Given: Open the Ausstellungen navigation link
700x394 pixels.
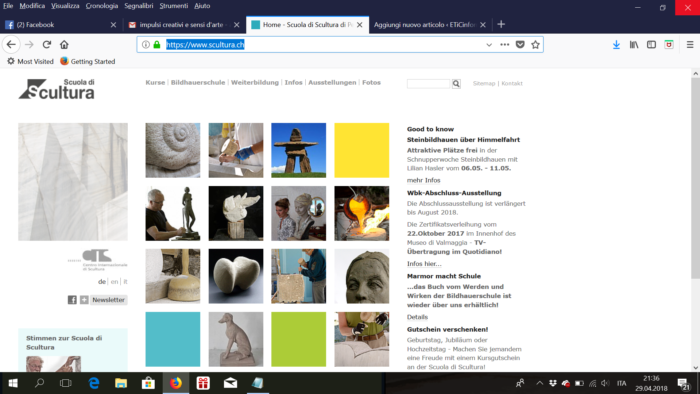Looking at the screenshot, I should (332, 83).
